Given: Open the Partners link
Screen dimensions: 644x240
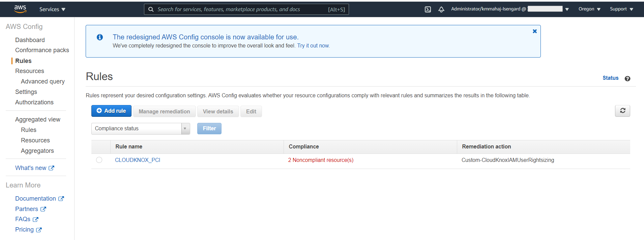Looking at the screenshot, I should [x=26, y=209].
